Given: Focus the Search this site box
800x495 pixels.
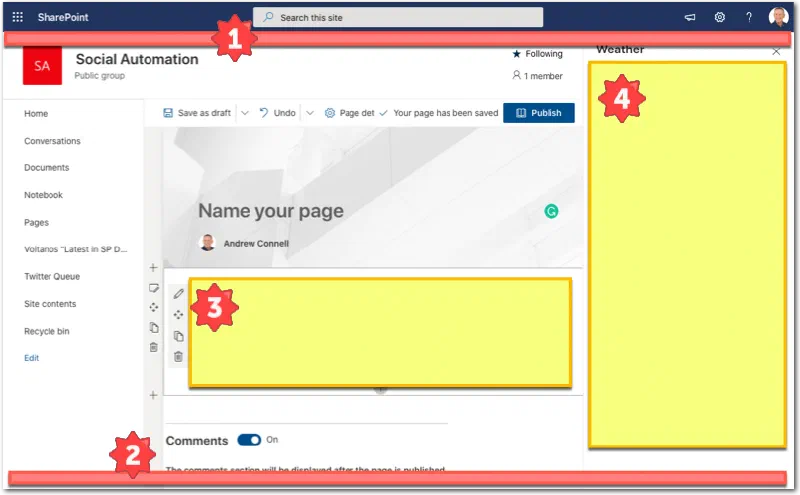Looking at the screenshot, I should 398,17.
